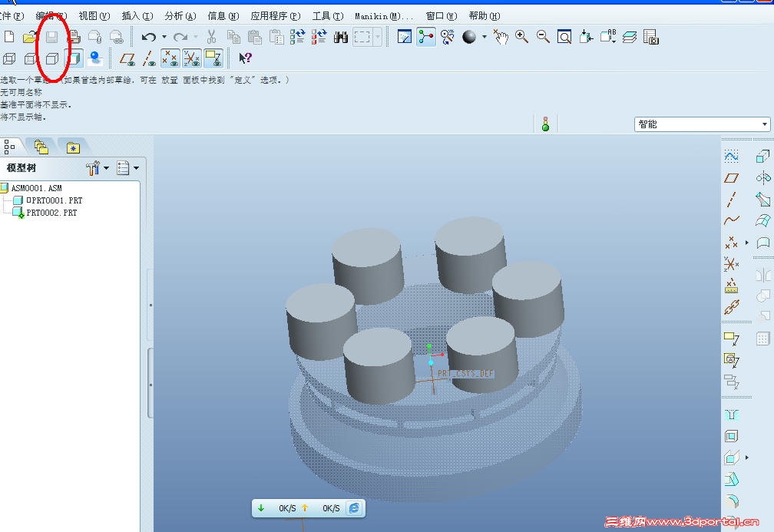
Task: Select the Datum Plane tool in right toolbar
Action: coord(731,178)
